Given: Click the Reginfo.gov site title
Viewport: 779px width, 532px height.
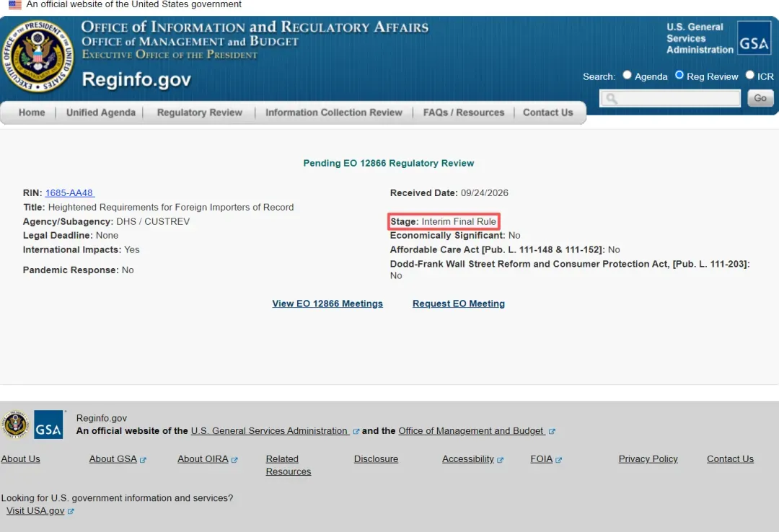Looking at the screenshot, I should click(x=136, y=79).
